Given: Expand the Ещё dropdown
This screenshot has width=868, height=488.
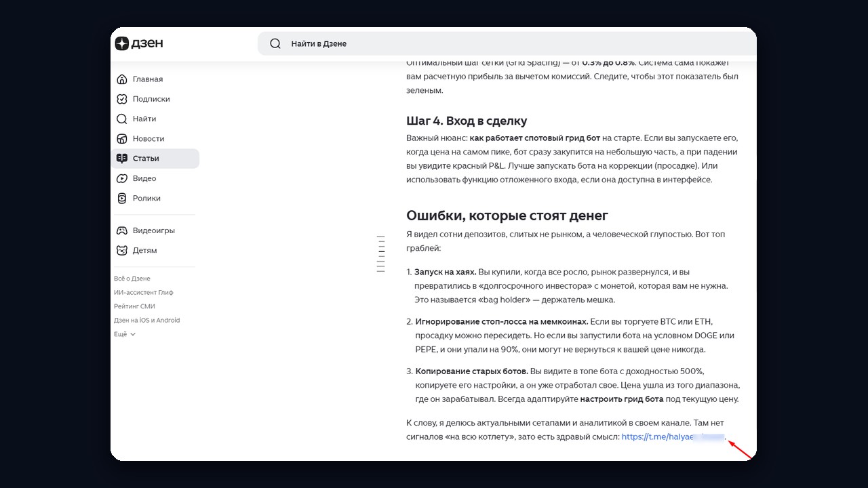Looking at the screenshot, I should tap(125, 334).
